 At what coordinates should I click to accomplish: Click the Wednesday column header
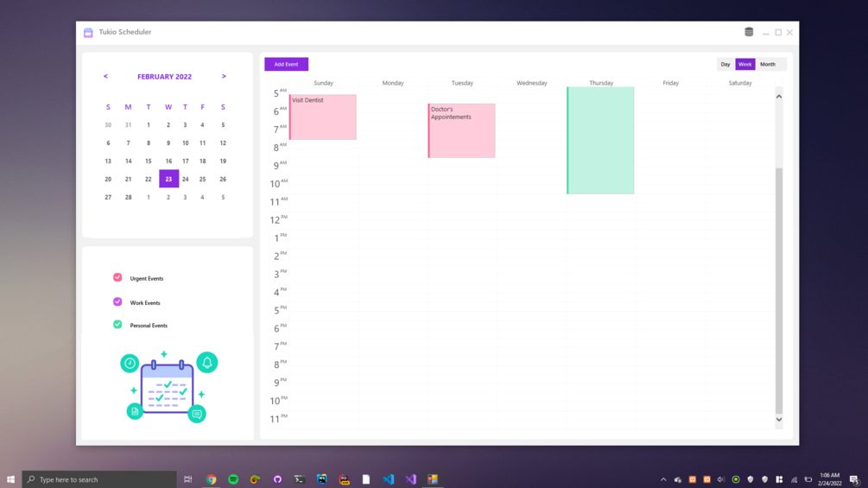coord(532,83)
